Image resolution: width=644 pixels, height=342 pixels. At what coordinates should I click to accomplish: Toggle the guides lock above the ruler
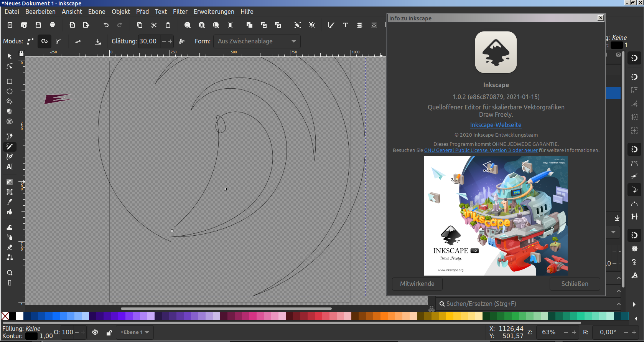[x=21, y=54]
